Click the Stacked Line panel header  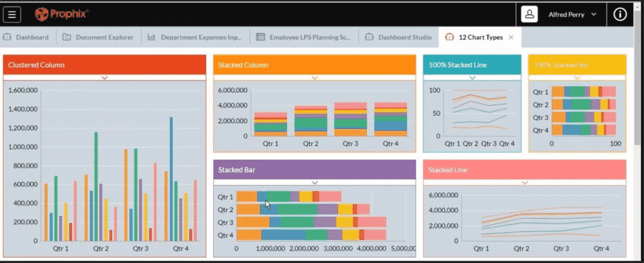point(525,170)
